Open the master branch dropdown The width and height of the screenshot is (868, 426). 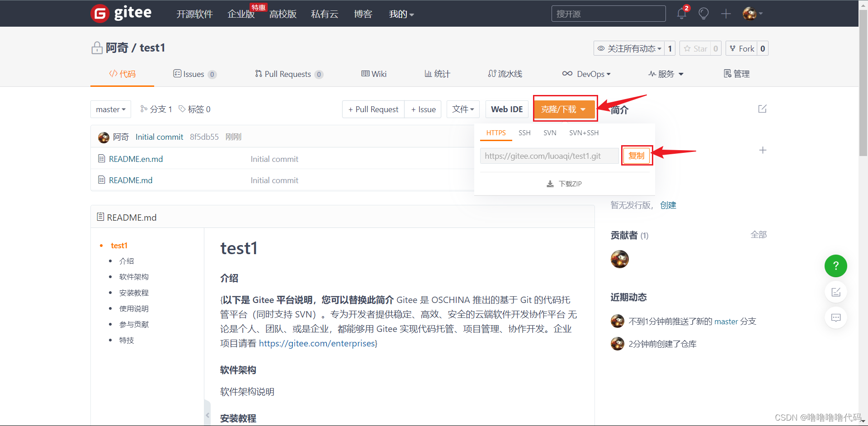click(111, 109)
